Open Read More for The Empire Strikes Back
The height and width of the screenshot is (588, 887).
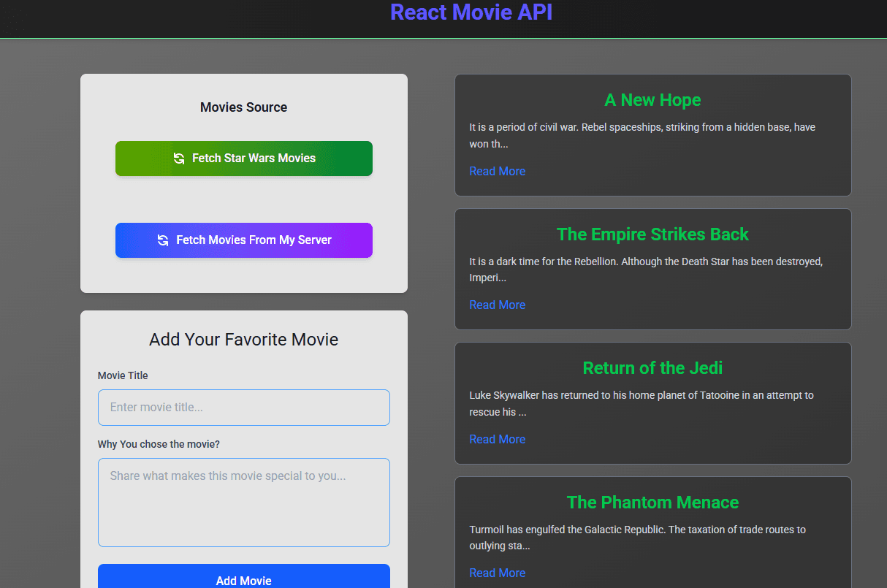(x=497, y=305)
